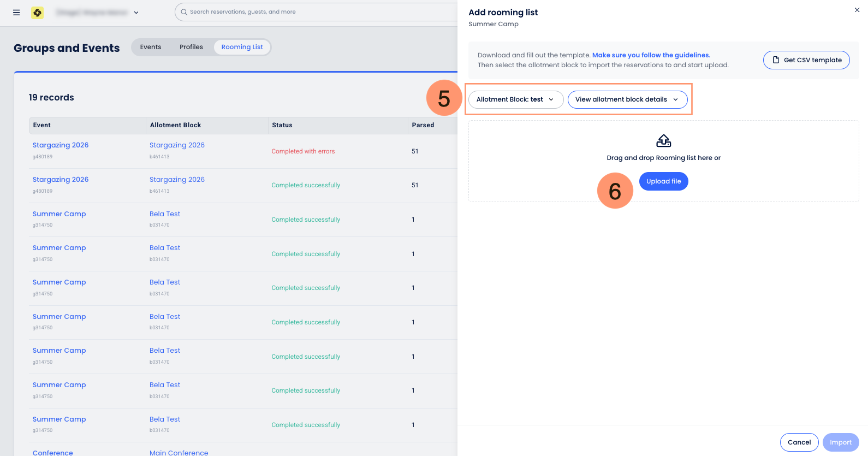Click the upload tray icon in drop zone

663,141
